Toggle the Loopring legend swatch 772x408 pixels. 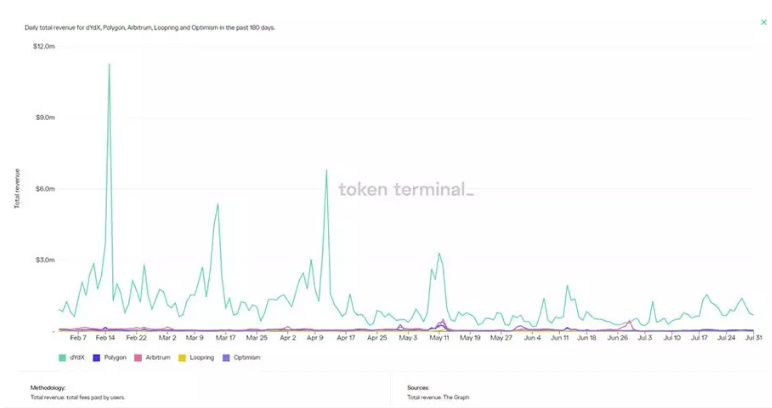(181, 357)
